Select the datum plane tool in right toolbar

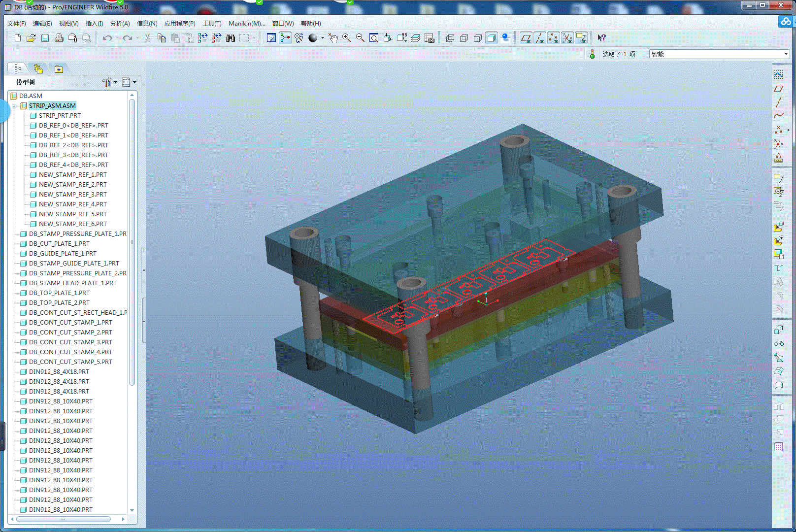click(x=778, y=89)
